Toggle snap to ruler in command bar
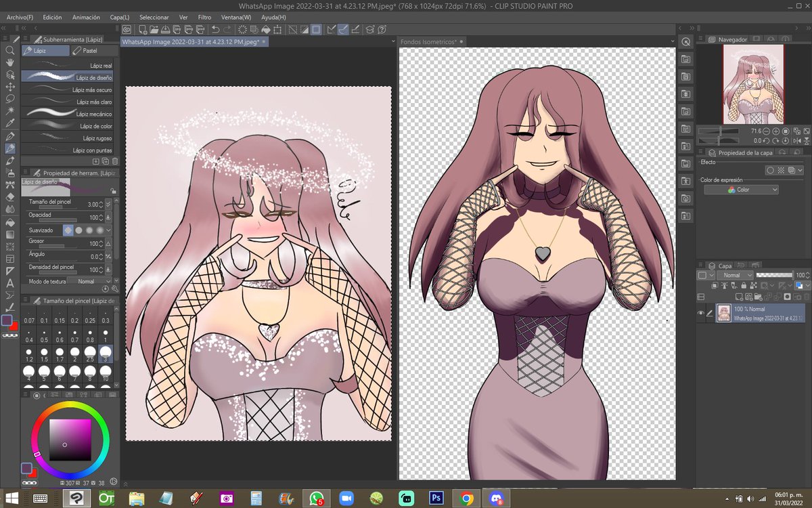This screenshot has width=812, height=508. click(x=331, y=29)
